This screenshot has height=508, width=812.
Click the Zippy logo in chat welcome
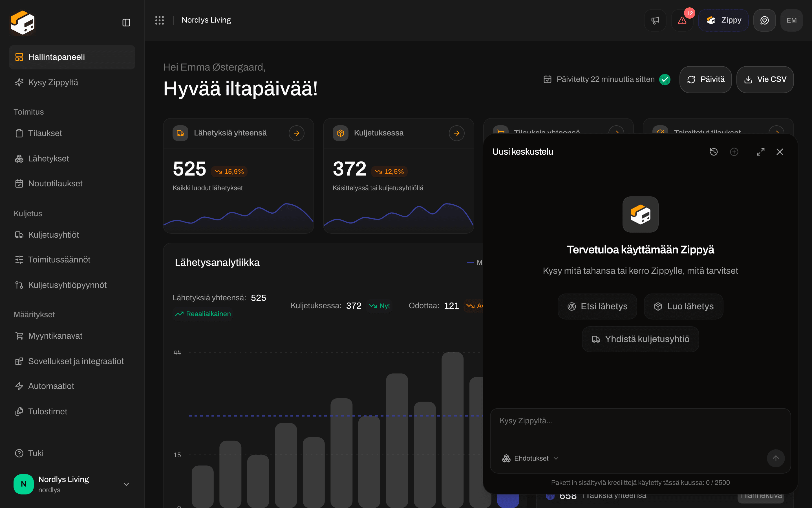[640, 214]
